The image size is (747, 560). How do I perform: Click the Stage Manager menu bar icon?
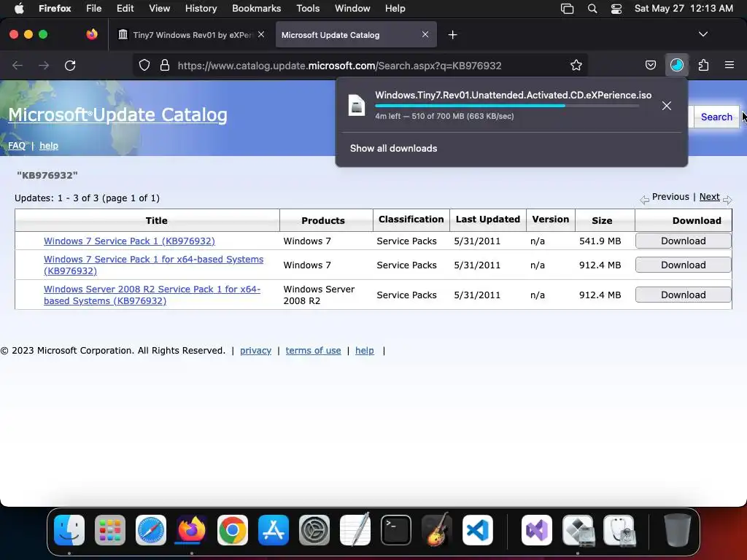pos(567,9)
